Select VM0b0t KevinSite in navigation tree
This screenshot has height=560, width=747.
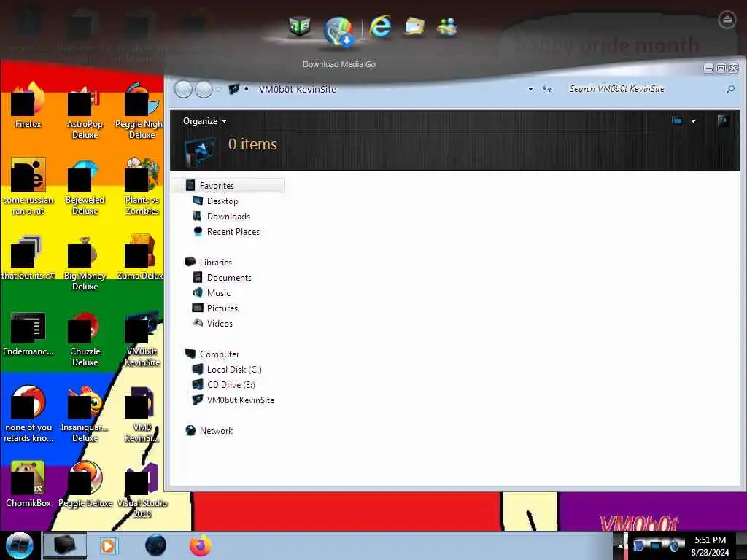tap(240, 400)
